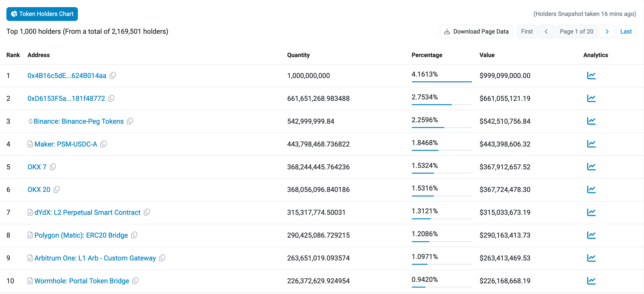
Task: Open Arbitrum One: L1 Arb - Custom Gateway
Action: tap(95, 258)
